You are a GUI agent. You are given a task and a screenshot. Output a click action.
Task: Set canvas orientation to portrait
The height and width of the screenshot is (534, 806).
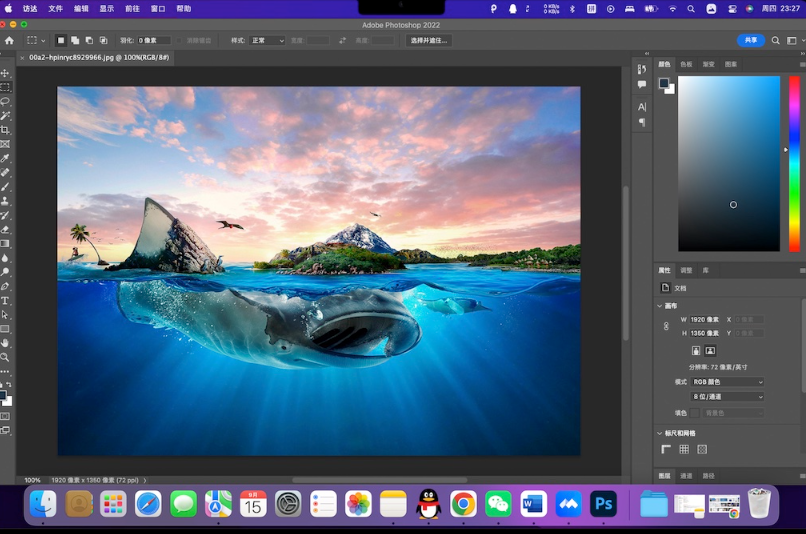pos(695,351)
